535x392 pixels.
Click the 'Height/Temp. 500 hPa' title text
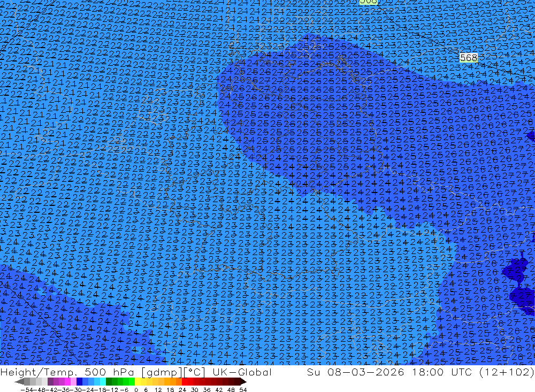(67, 372)
